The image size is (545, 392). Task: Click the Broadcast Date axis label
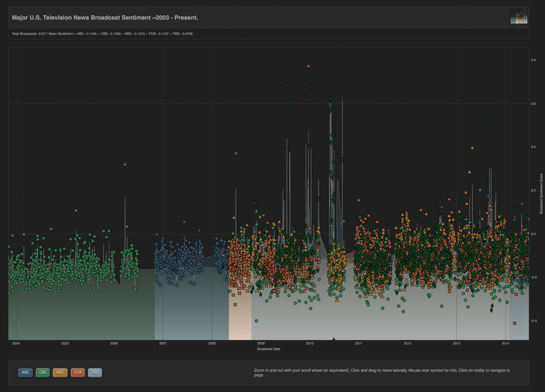click(x=269, y=349)
